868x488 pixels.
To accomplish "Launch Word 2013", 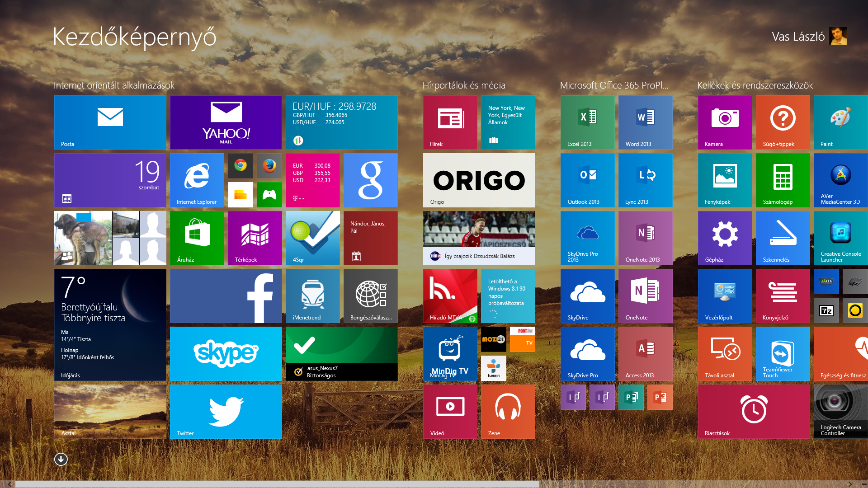I will [x=645, y=122].
